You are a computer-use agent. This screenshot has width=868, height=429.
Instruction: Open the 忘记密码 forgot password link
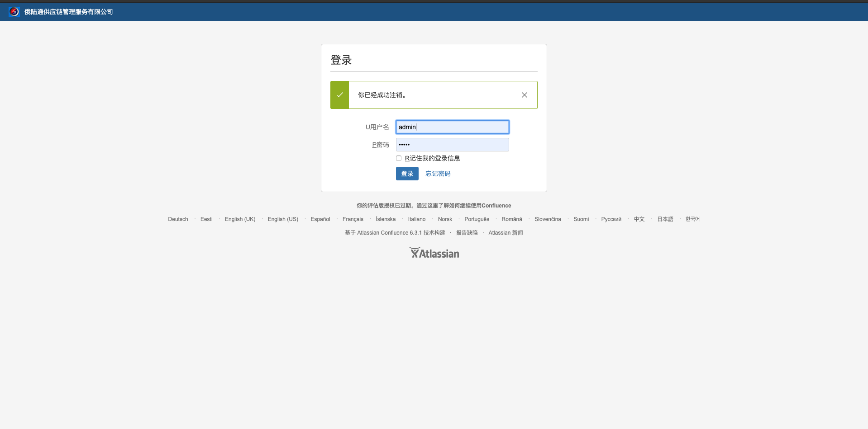438,174
